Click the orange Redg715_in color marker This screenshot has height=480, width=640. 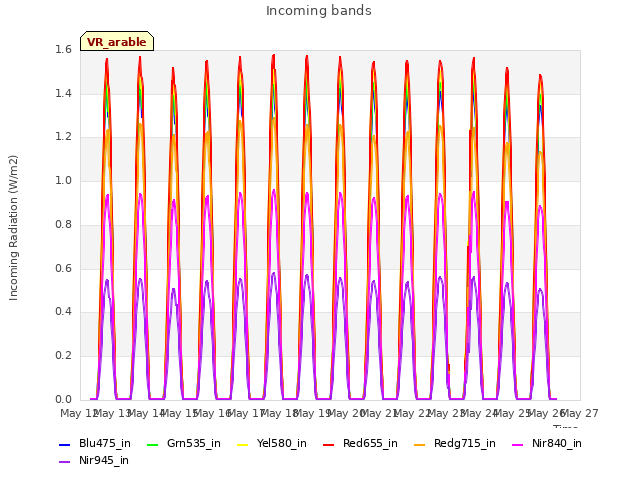tap(419, 444)
